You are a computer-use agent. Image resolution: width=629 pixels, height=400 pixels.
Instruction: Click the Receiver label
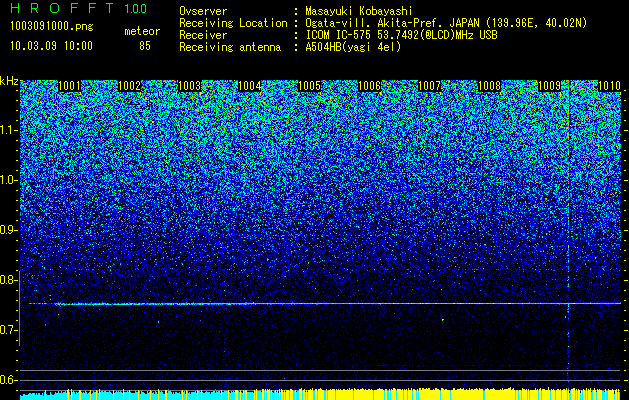pyautogui.click(x=203, y=35)
